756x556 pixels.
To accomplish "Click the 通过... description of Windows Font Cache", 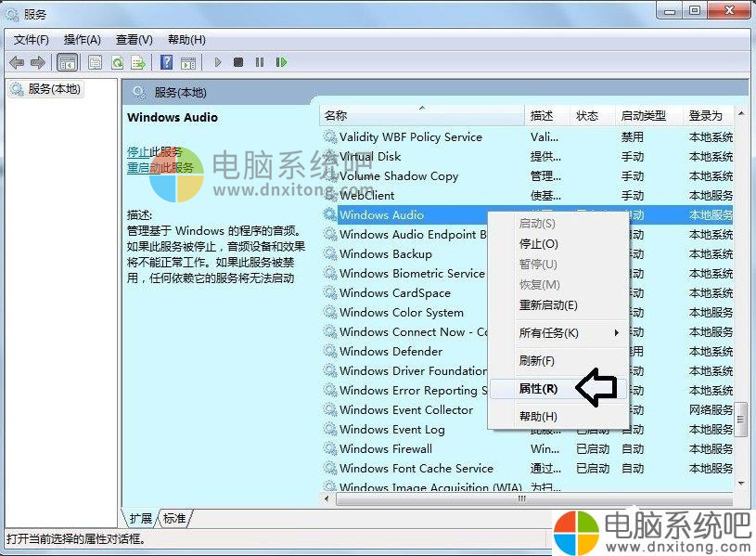I will (x=545, y=468).
